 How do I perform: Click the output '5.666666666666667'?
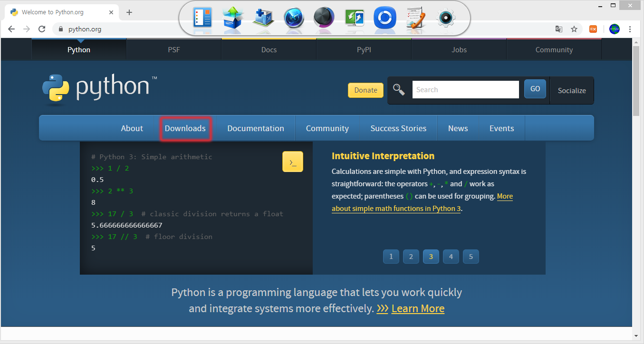(126, 225)
